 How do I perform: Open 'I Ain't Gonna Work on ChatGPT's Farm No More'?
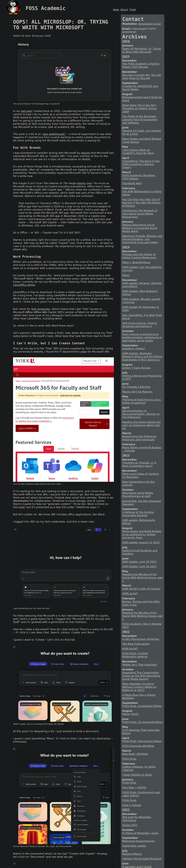(138, 152)
